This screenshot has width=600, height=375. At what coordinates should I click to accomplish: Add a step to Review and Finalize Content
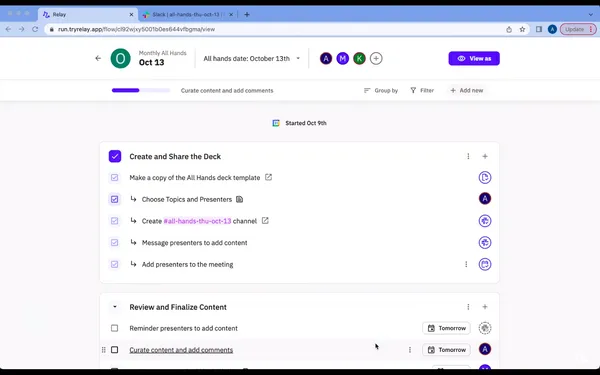click(x=485, y=307)
